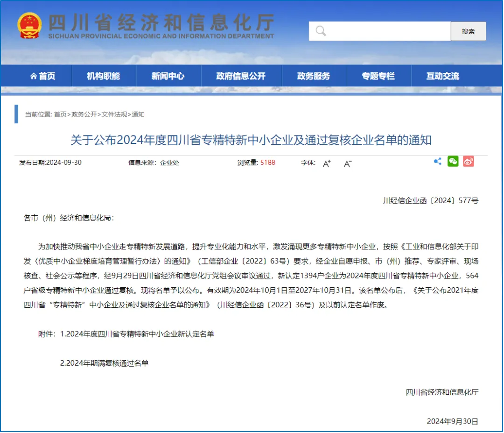Go to 新闻中心 section
Screen dimensions: 504x433
pos(168,76)
